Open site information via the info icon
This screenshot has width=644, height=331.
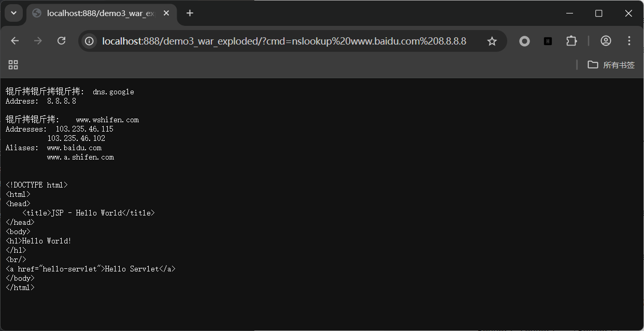pos(91,40)
